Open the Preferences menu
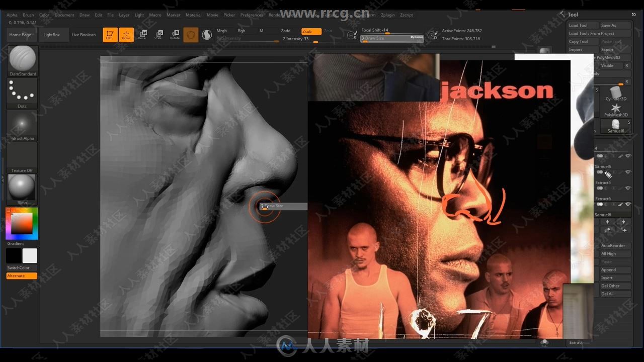 tap(252, 15)
